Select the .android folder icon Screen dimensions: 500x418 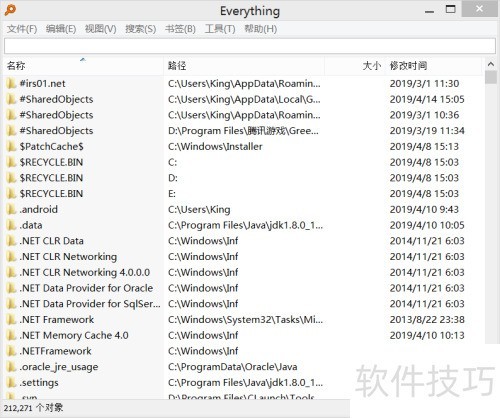[11, 209]
